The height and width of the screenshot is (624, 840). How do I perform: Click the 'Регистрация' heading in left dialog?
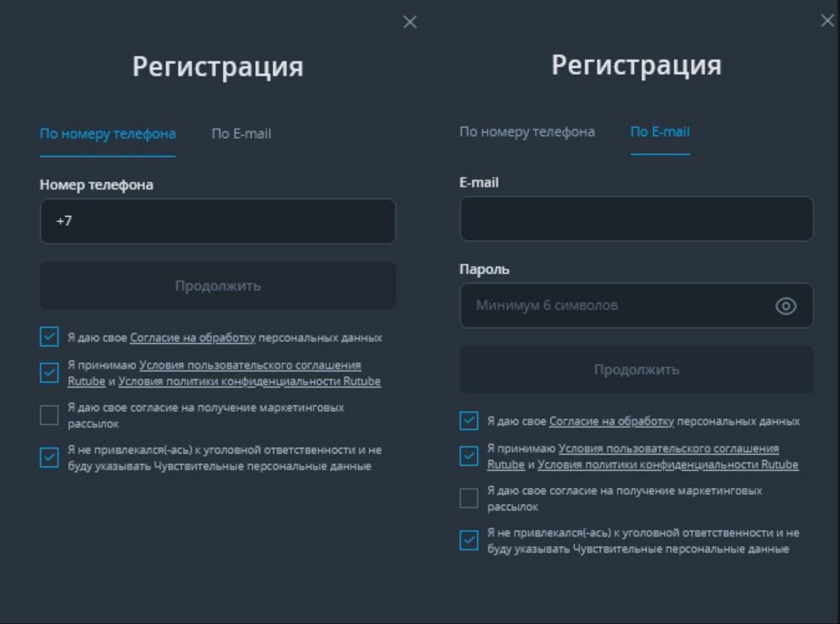tap(218, 66)
